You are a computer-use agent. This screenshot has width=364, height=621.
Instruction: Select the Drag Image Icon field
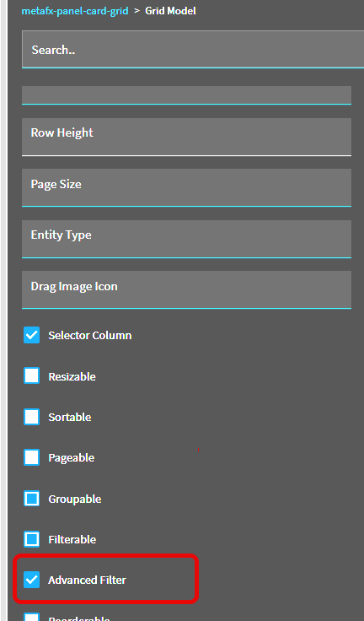tap(186, 289)
